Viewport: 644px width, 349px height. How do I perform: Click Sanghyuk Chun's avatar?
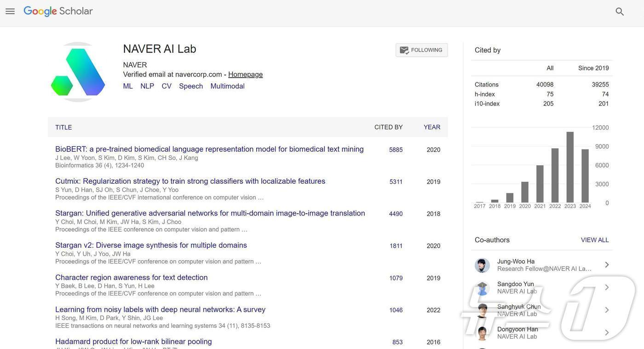click(x=482, y=310)
